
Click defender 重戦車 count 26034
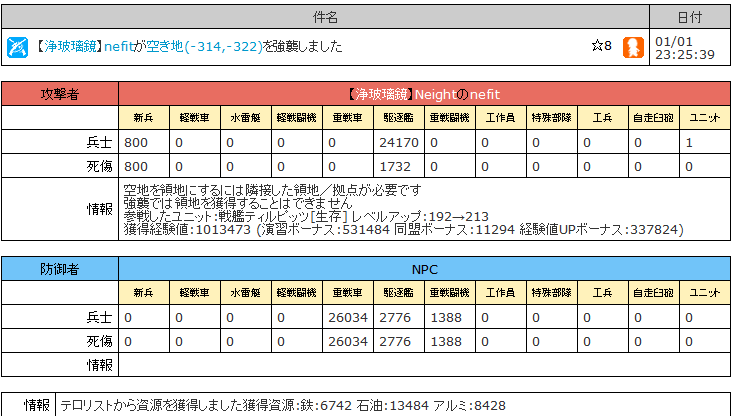[x=348, y=317]
